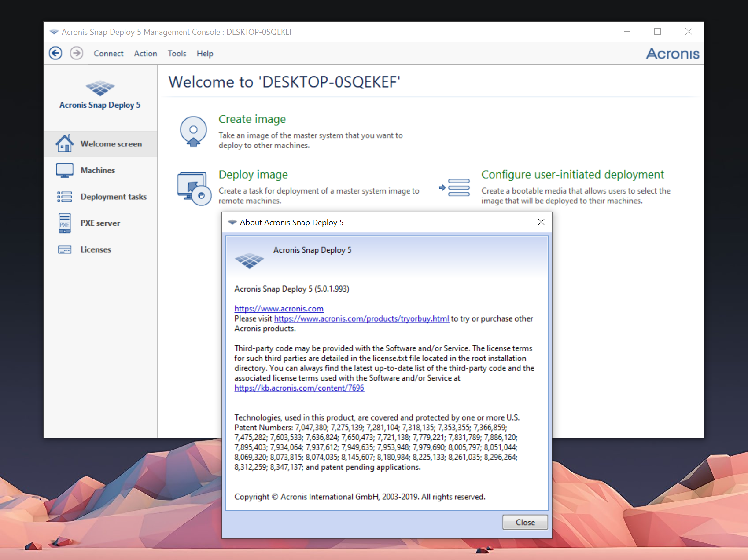Click the Back navigation arrow icon
The width and height of the screenshot is (748, 560).
(55, 53)
